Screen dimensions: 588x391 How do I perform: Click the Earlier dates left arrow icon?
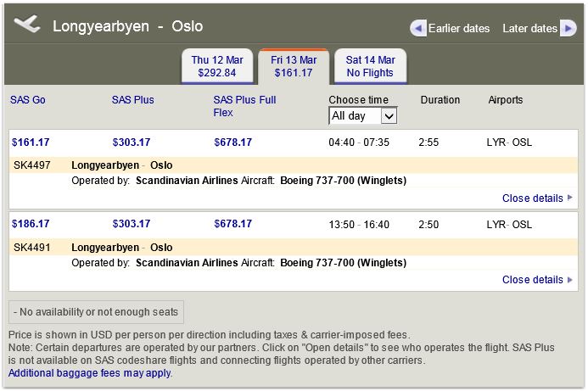418,28
